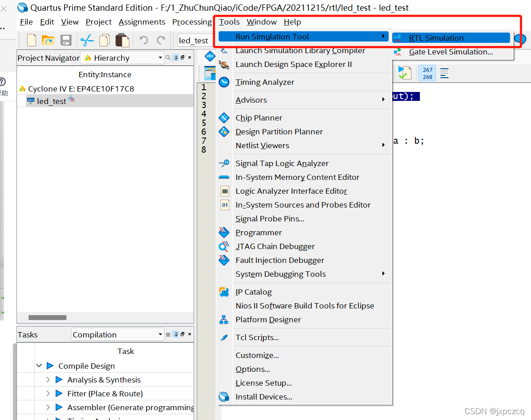Click the document checkmark icon in editor toolbar

coord(405,73)
